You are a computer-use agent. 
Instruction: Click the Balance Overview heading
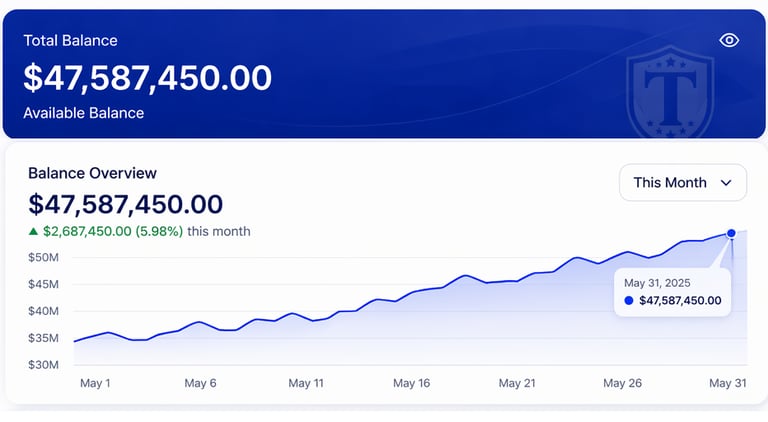[92, 173]
